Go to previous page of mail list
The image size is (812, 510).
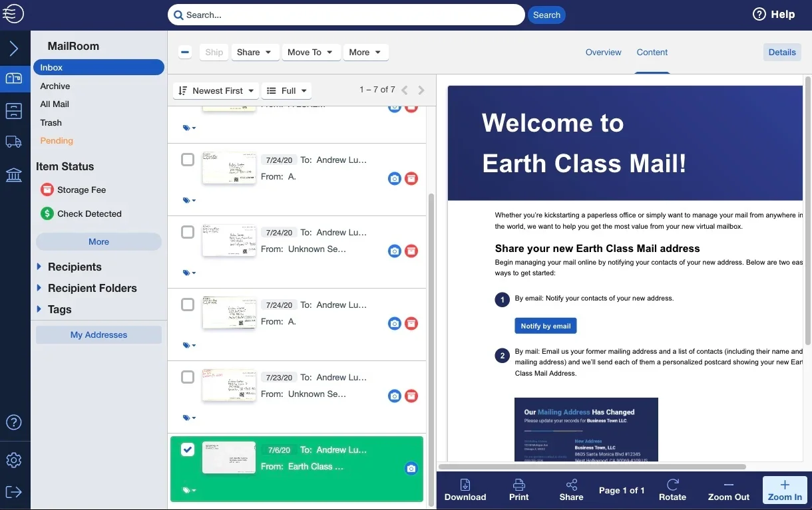click(405, 90)
